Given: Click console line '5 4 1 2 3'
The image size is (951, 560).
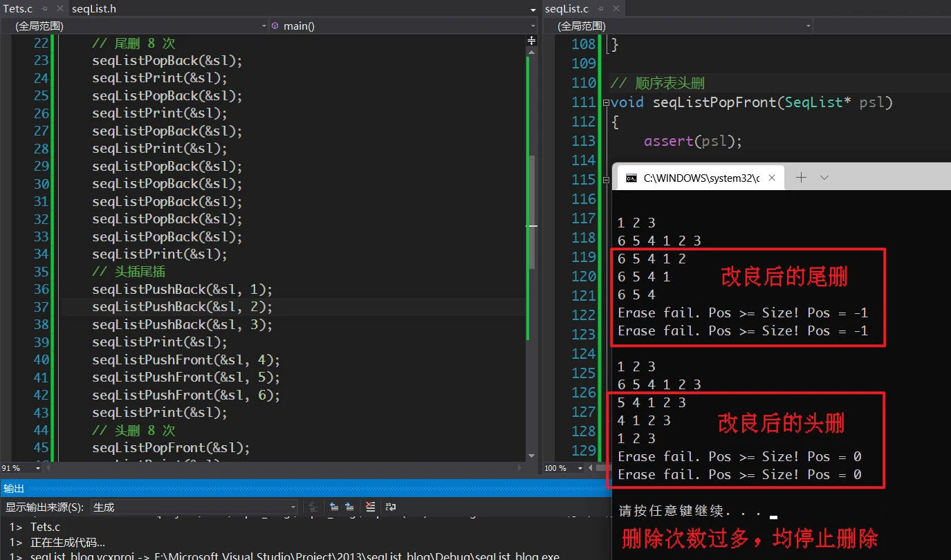Looking at the screenshot, I should pos(652,402).
